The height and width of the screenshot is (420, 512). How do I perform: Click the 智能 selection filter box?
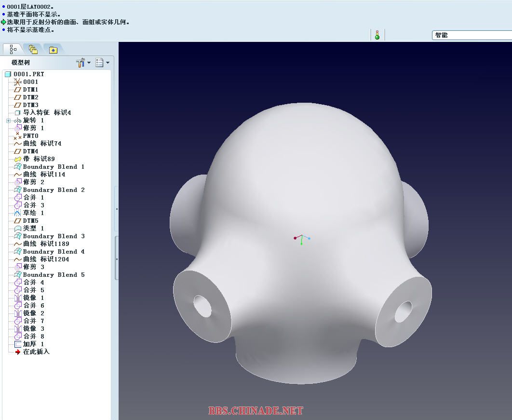tap(471, 35)
